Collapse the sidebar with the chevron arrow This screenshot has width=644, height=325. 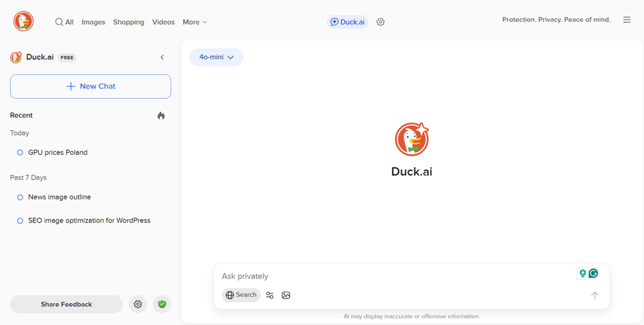point(162,57)
